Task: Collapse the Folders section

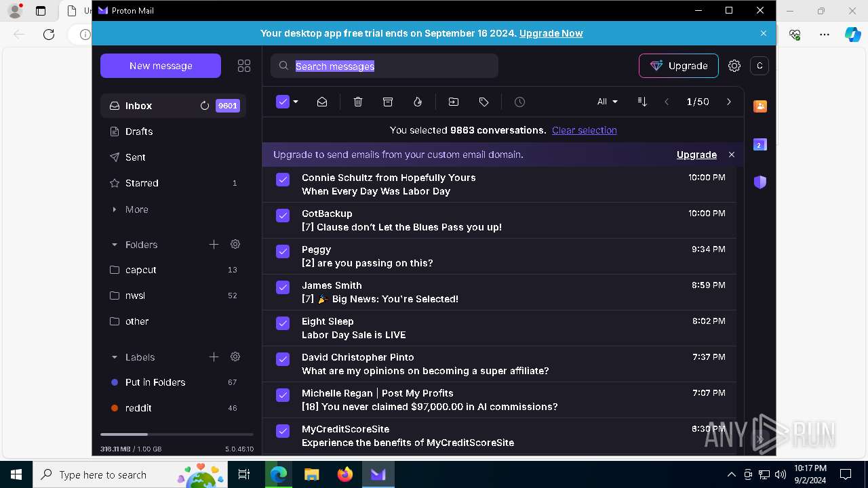Action: [114, 245]
